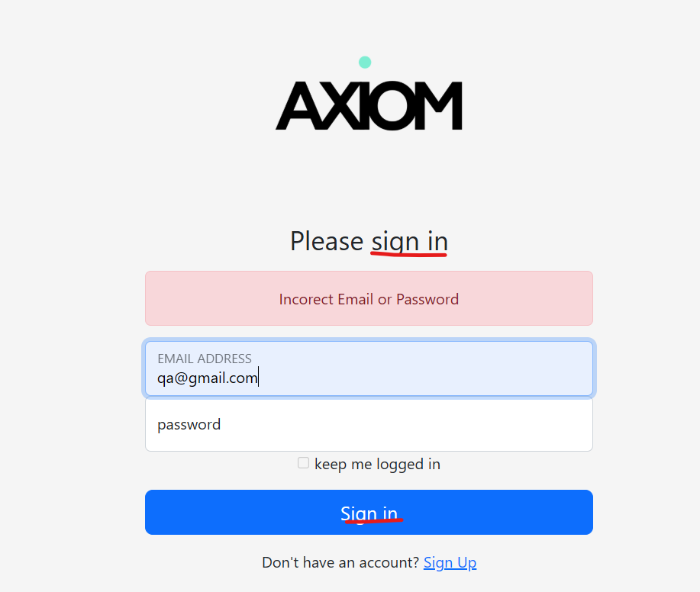Click the AXIOM logo
This screenshot has height=592, width=700.
click(x=369, y=105)
